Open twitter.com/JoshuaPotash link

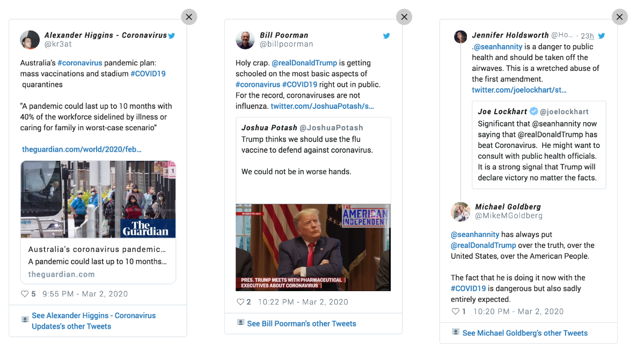(x=322, y=106)
